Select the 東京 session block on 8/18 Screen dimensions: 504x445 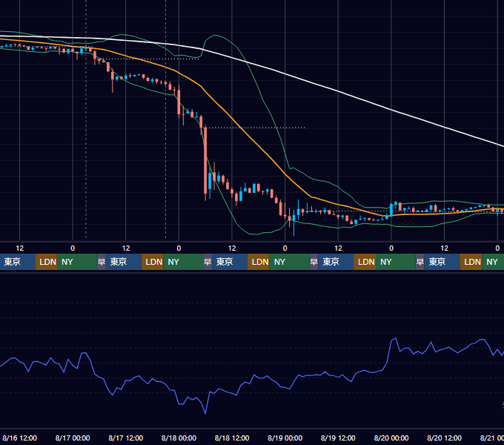230,262
